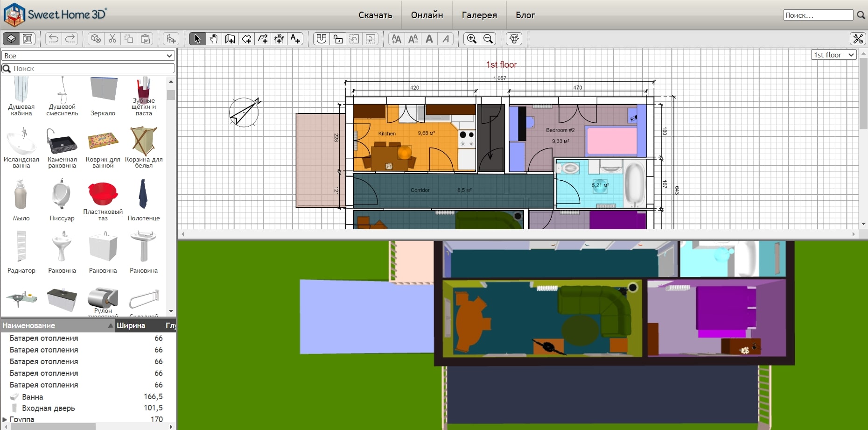Select the Радиатор catalog item
Viewport: 868px width, 430px height.
(x=21, y=252)
